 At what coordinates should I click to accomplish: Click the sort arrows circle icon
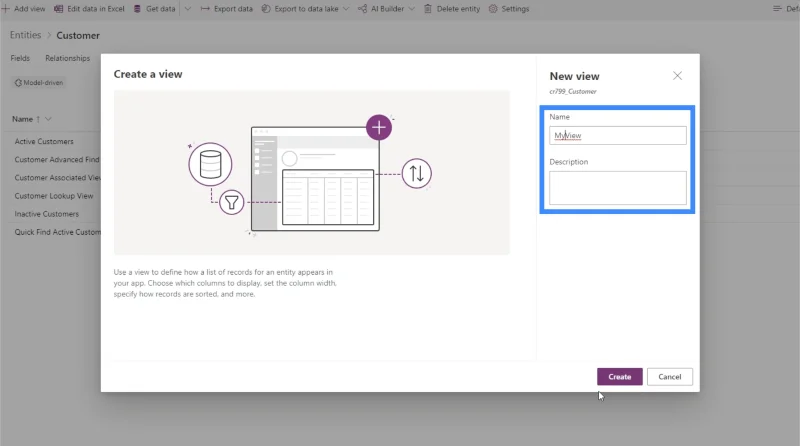tap(416, 174)
